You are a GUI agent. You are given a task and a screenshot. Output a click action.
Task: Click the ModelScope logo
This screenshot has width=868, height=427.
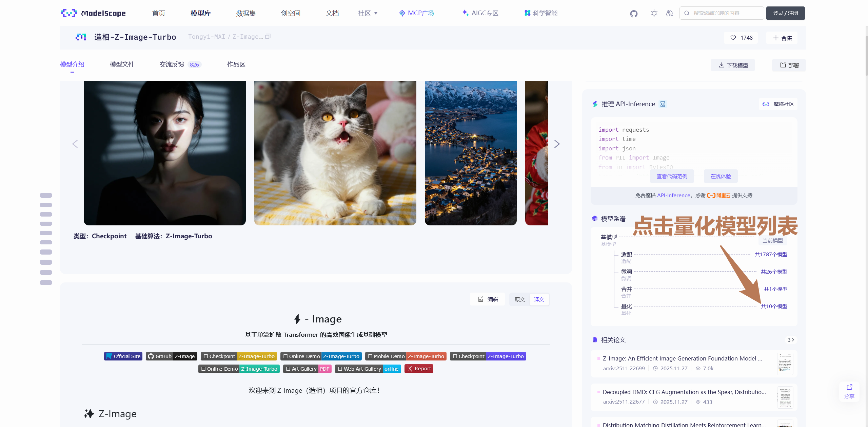click(93, 13)
